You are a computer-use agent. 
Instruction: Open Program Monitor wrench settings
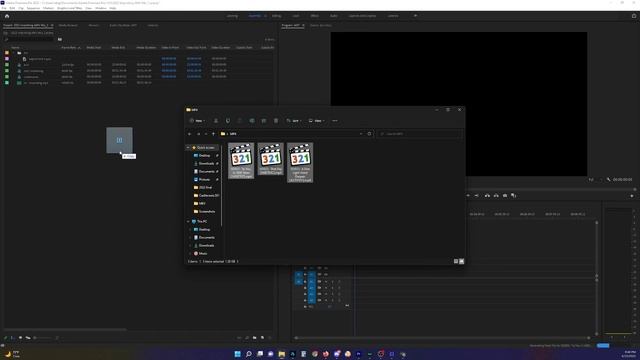(x=608, y=180)
